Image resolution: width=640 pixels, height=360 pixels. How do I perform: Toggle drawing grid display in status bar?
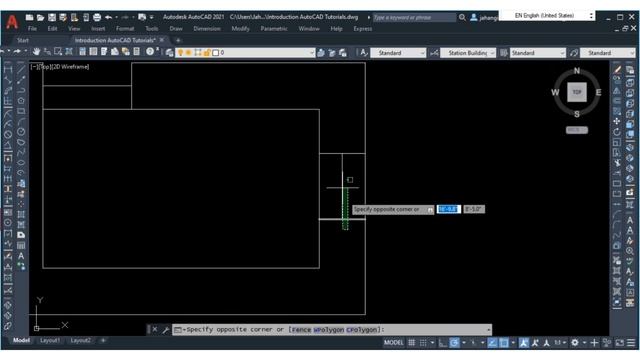(412, 343)
